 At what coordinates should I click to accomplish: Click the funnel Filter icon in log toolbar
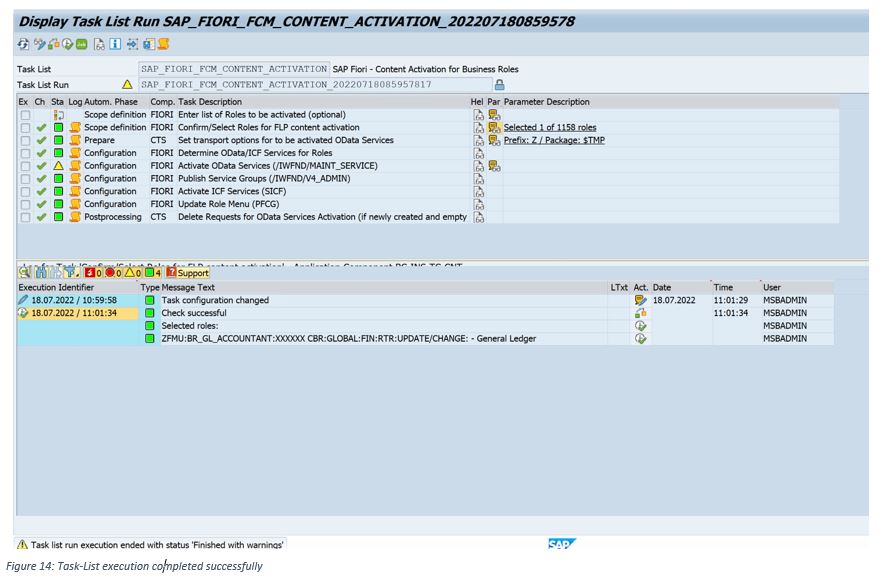[70, 273]
